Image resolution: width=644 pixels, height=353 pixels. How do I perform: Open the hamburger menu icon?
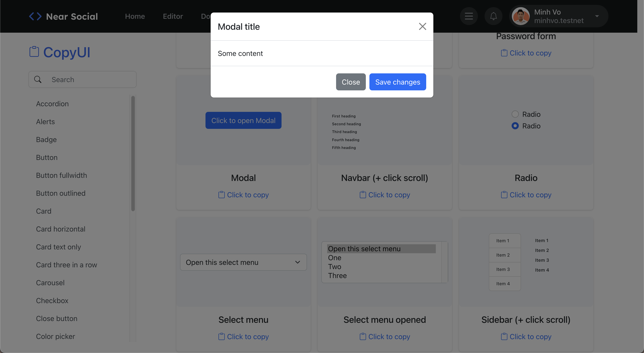[x=469, y=16]
